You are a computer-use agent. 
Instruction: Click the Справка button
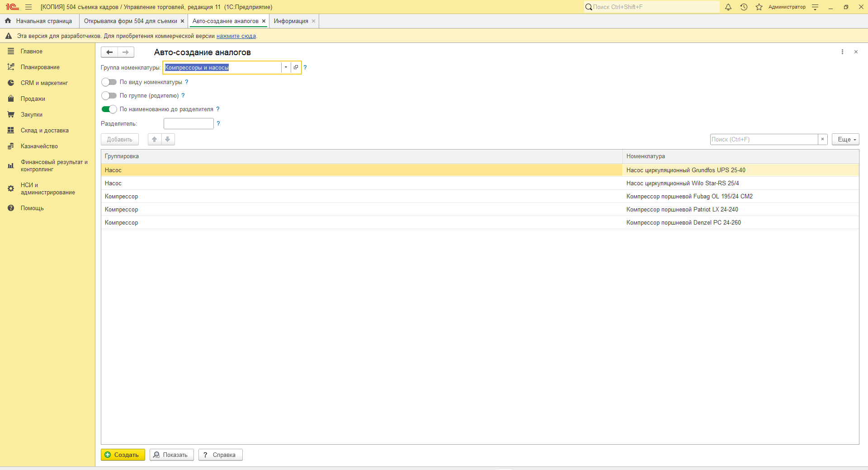click(221, 455)
